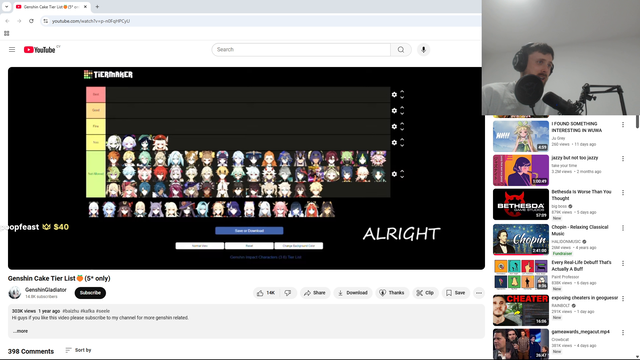Click the RAINBOLT channel name
Viewport: 640px width, 360px height.
click(560, 305)
